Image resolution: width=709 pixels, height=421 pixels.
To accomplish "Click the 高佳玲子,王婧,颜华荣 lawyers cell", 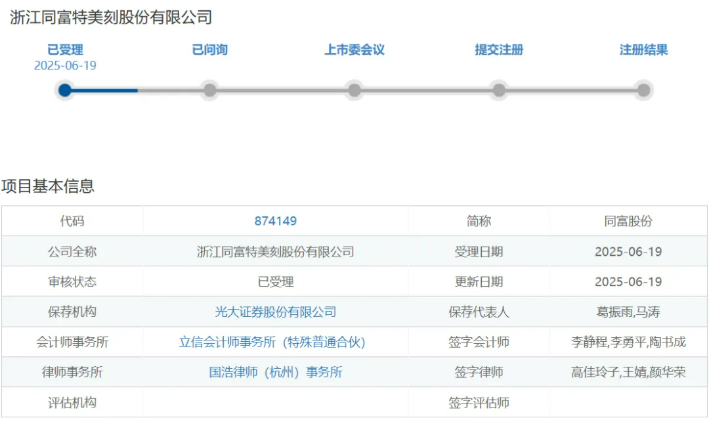I will (629, 372).
